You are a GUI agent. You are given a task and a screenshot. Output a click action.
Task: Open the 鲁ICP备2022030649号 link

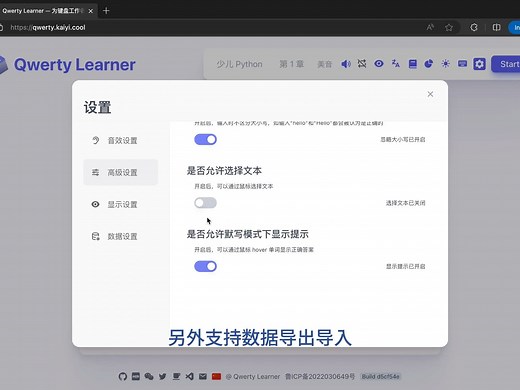(320, 377)
